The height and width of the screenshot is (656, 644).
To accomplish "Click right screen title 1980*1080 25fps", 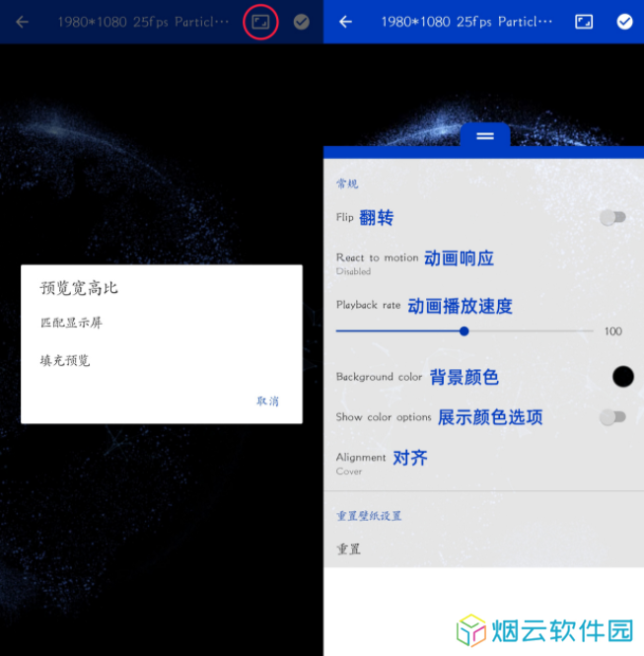I will click(466, 22).
